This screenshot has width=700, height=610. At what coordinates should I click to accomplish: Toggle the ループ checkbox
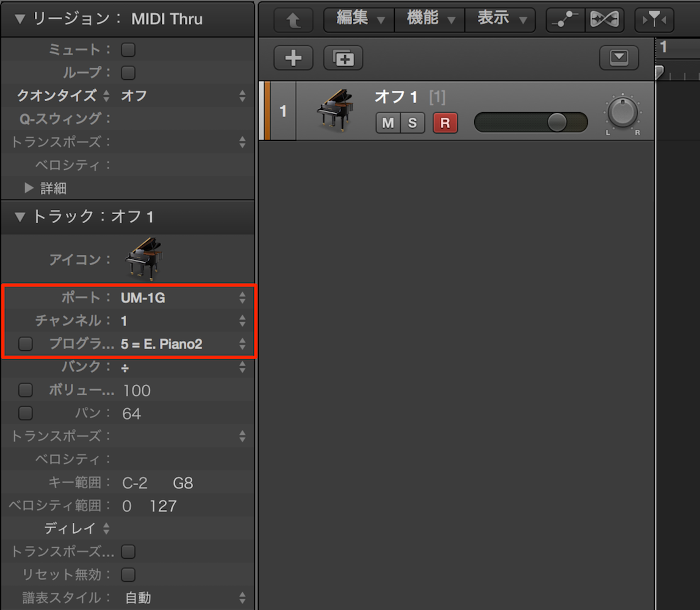(128, 73)
